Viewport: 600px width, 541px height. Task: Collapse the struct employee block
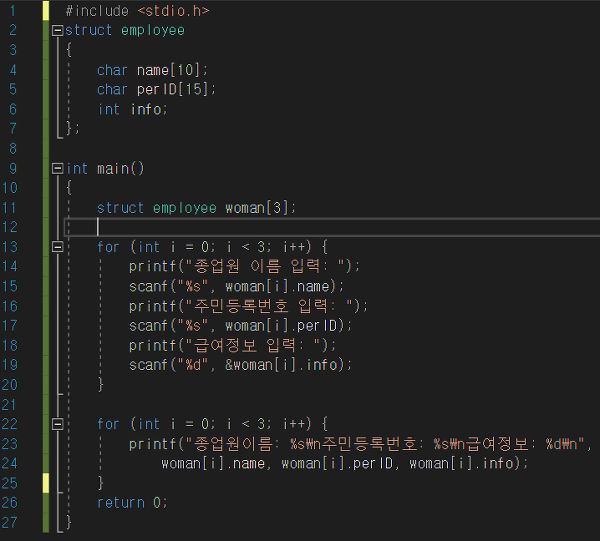[57, 30]
